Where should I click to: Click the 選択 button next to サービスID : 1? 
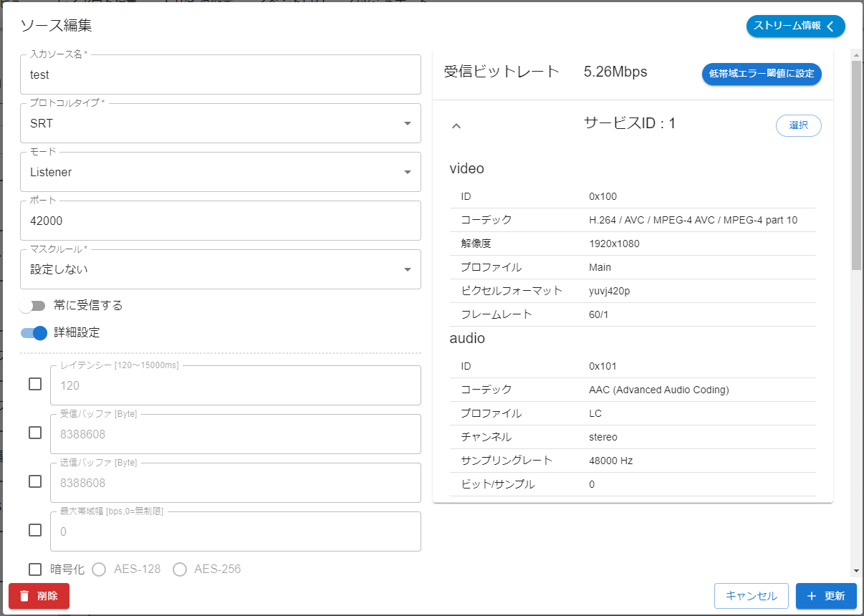798,125
